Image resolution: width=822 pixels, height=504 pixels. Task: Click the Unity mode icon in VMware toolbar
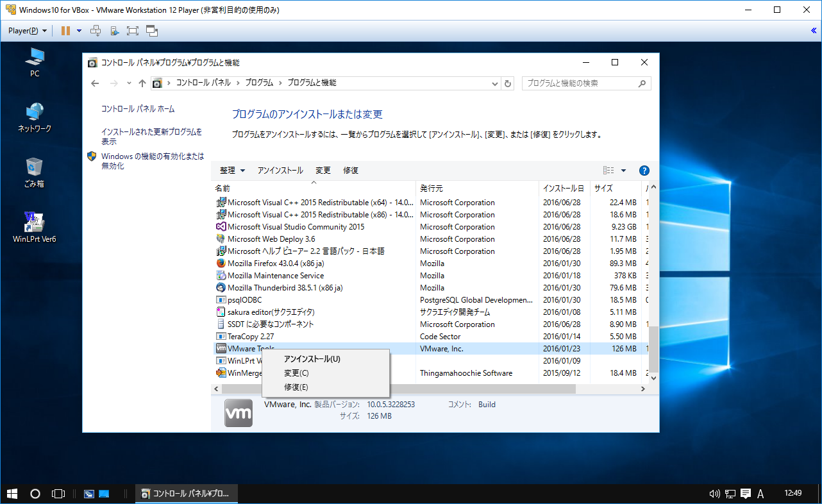152,31
